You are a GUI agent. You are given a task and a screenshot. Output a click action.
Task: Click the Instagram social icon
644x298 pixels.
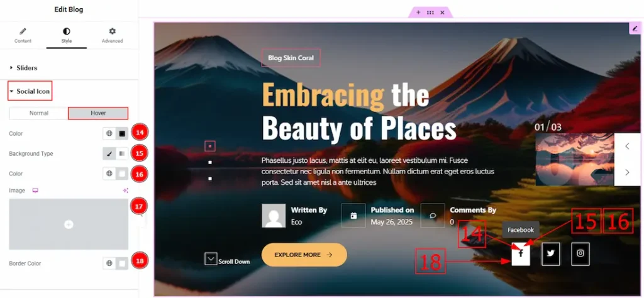pos(580,253)
